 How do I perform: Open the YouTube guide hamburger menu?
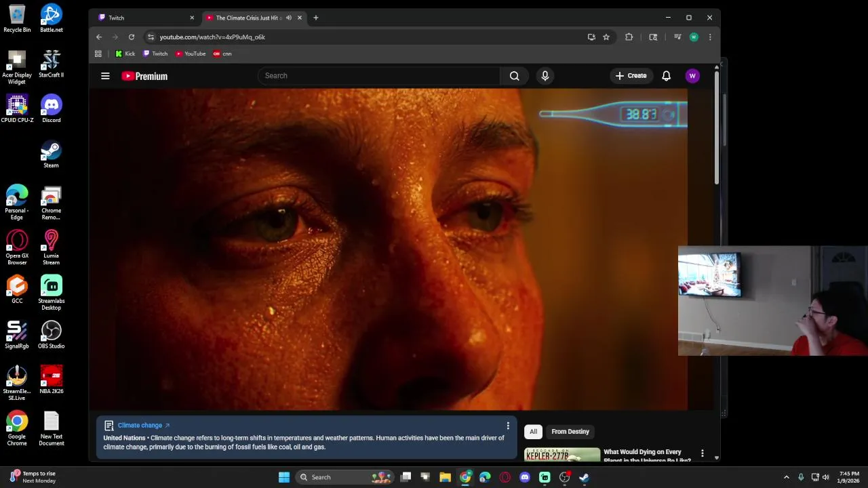[x=105, y=76]
